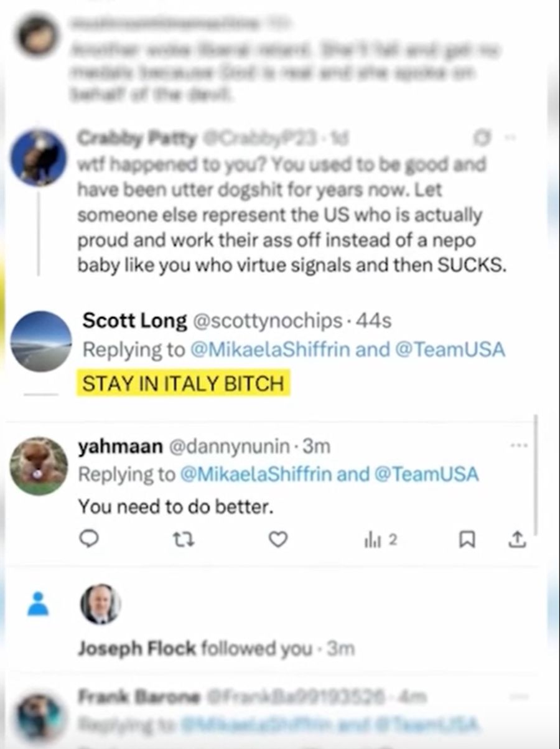Open Joseph Flock's profile picture

100,604
